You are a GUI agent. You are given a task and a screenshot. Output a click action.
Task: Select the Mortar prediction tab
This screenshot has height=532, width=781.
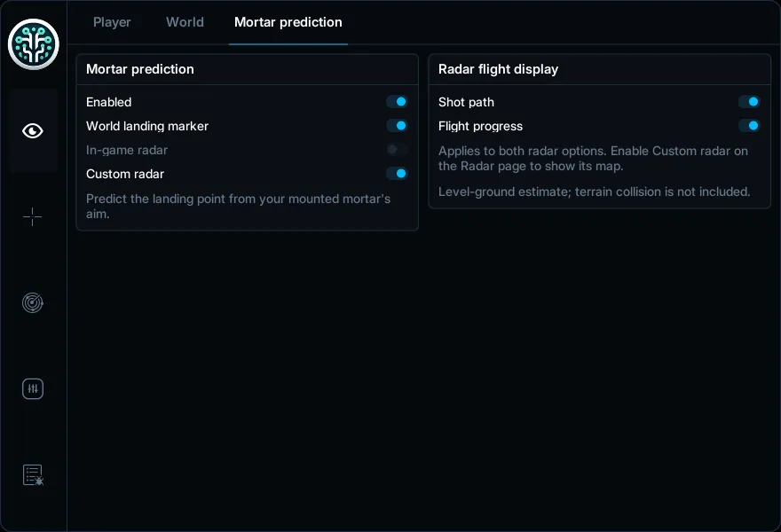click(288, 22)
